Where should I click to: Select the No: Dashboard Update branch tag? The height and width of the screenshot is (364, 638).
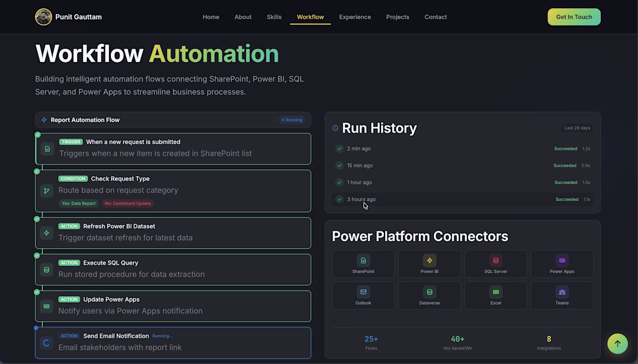pyautogui.click(x=128, y=203)
